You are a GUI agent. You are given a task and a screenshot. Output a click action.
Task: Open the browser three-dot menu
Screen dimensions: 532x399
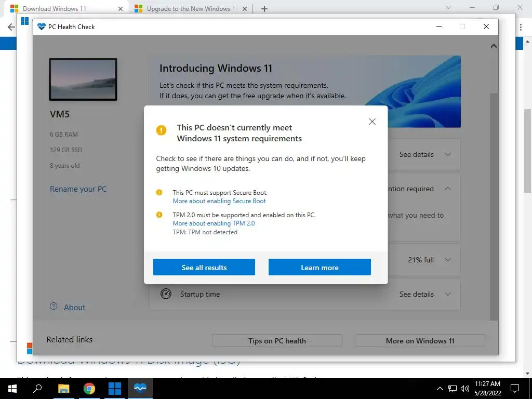pos(521,27)
